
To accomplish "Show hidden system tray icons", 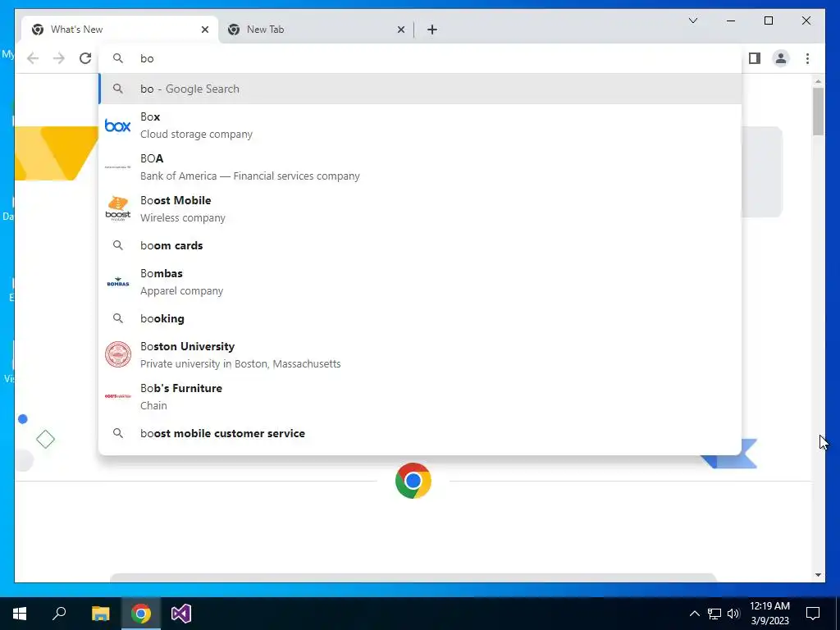I will coord(694,614).
